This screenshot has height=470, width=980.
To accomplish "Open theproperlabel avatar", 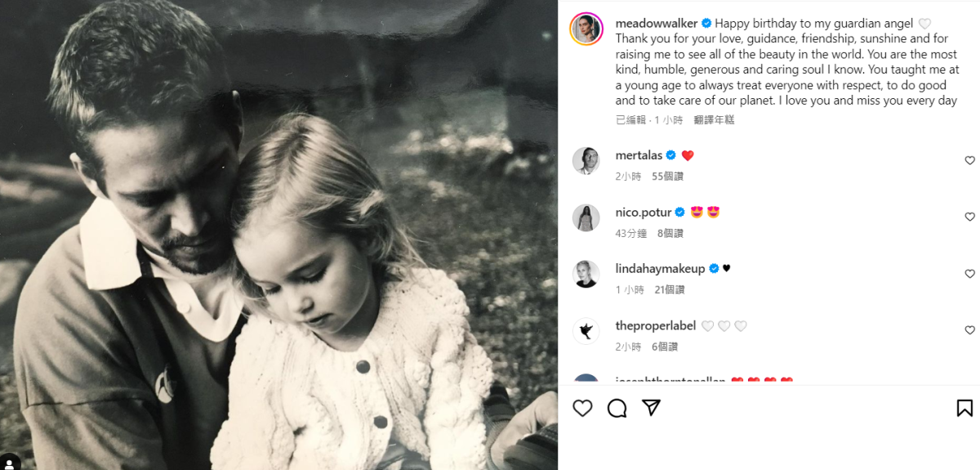I will [586, 330].
